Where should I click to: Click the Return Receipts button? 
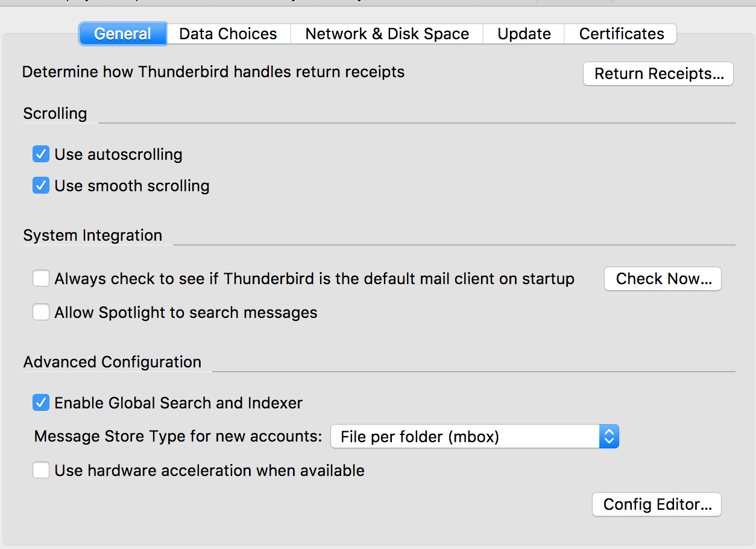pos(658,74)
